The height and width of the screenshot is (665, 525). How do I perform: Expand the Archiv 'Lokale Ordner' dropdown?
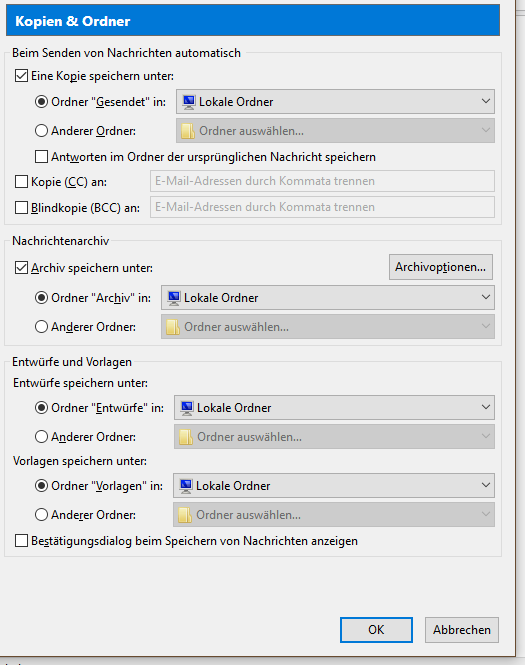[327, 298]
